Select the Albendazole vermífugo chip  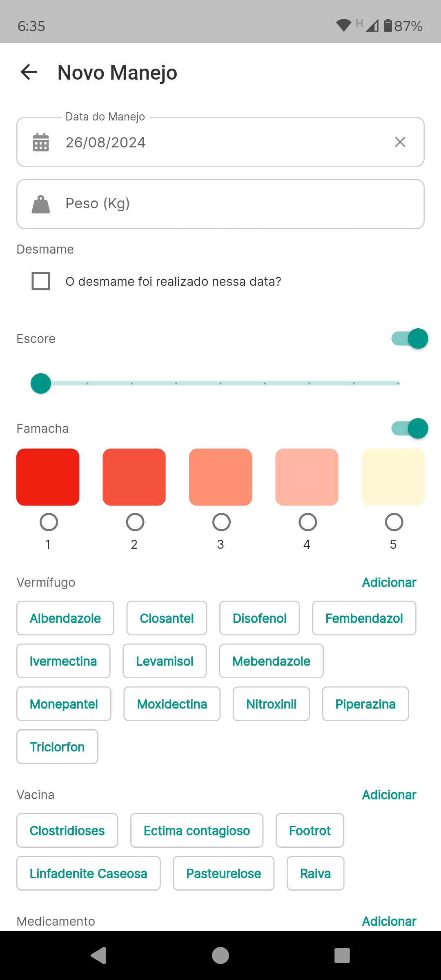65,618
